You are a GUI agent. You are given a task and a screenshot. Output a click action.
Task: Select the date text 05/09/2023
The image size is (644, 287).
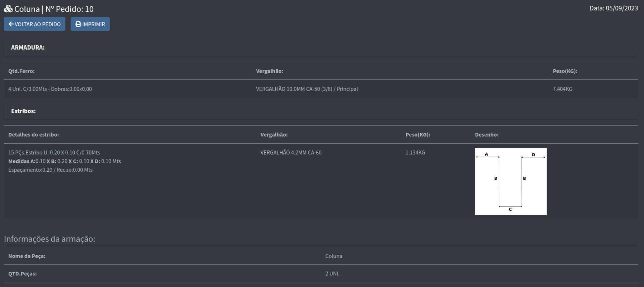click(622, 8)
